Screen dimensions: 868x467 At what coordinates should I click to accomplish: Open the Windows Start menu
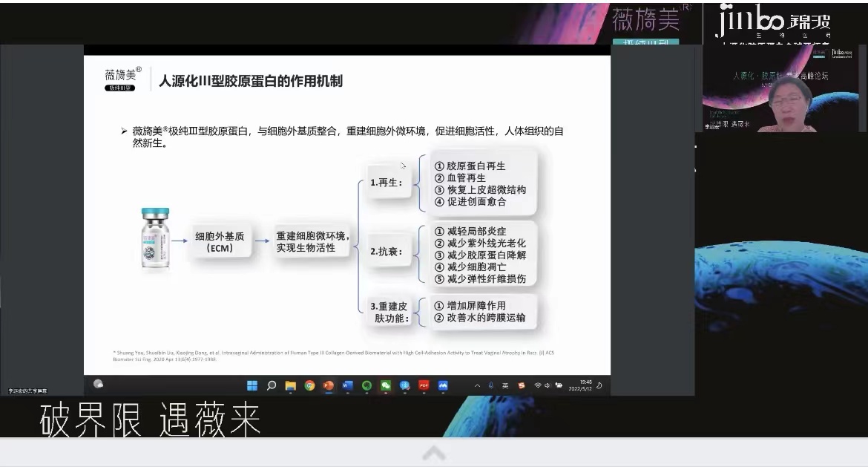[x=252, y=385]
